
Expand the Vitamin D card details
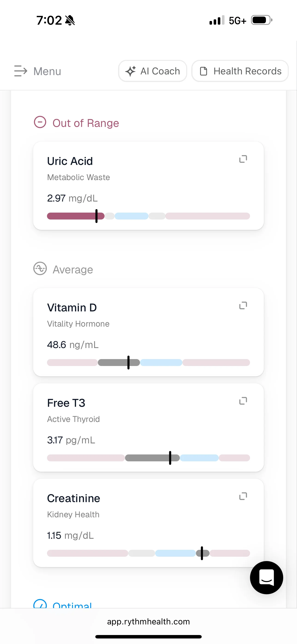coord(243,305)
